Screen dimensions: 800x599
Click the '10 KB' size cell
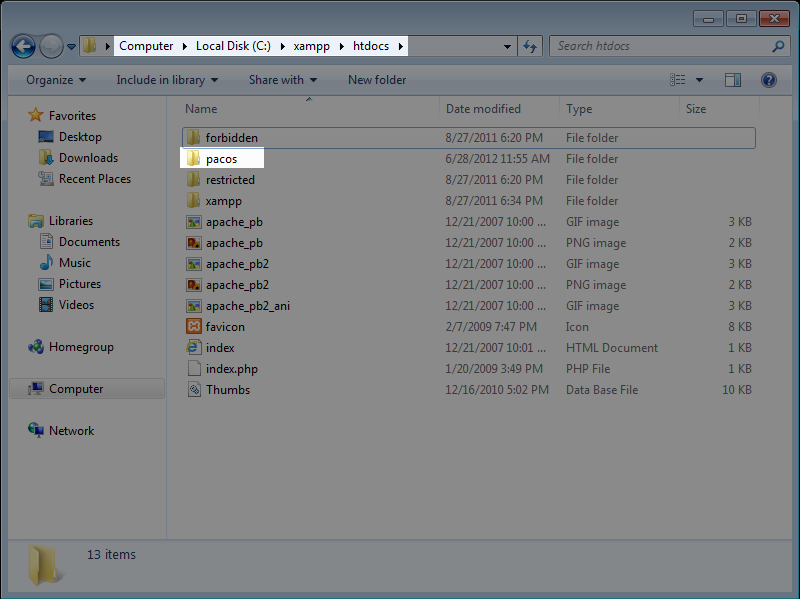tap(737, 390)
